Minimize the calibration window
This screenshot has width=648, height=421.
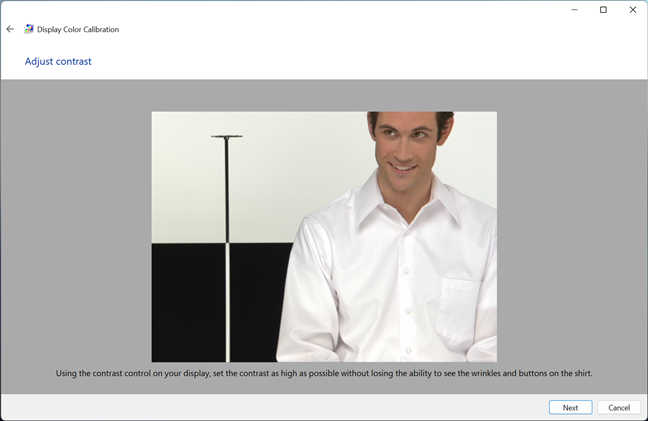point(574,10)
